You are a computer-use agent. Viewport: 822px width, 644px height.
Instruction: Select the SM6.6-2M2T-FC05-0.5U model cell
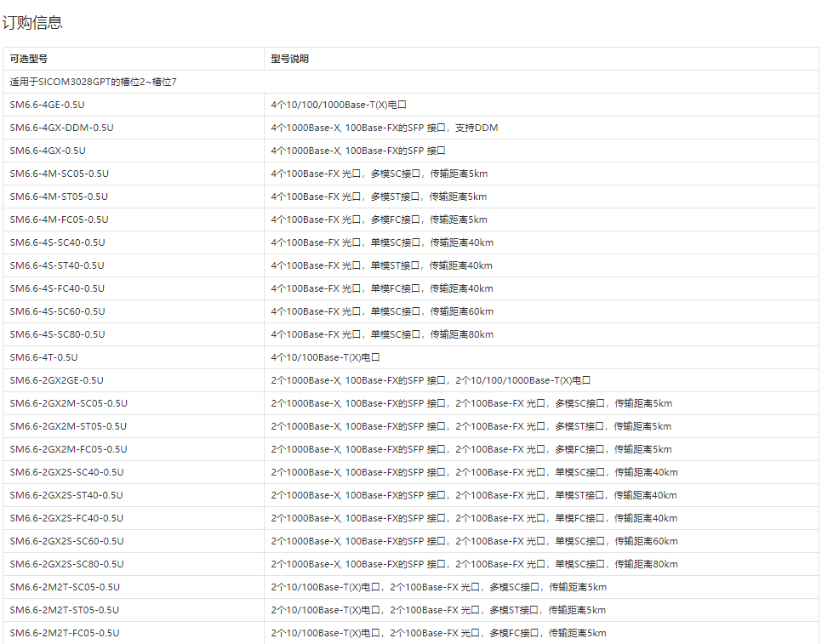(65, 634)
